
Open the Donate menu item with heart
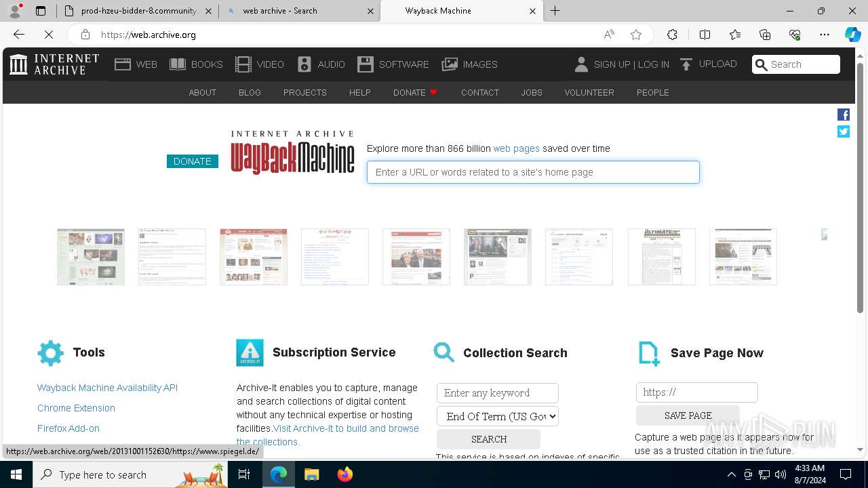[x=416, y=92]
